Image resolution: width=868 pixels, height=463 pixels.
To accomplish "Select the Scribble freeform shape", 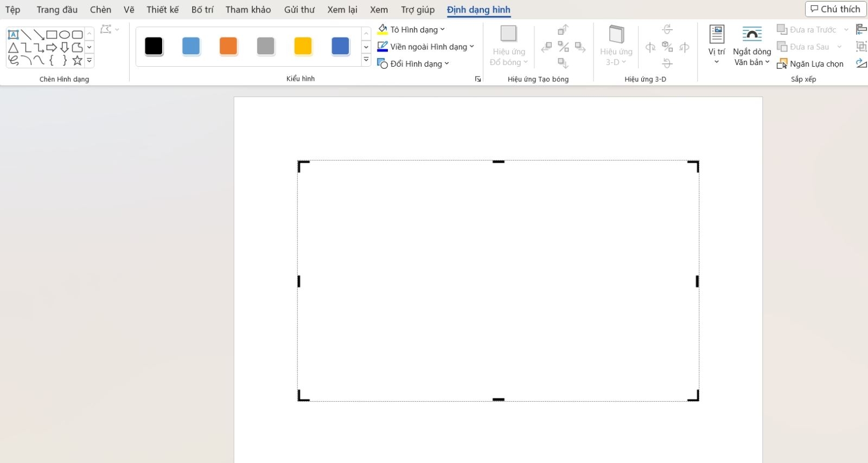I will [x=13, y=60].
